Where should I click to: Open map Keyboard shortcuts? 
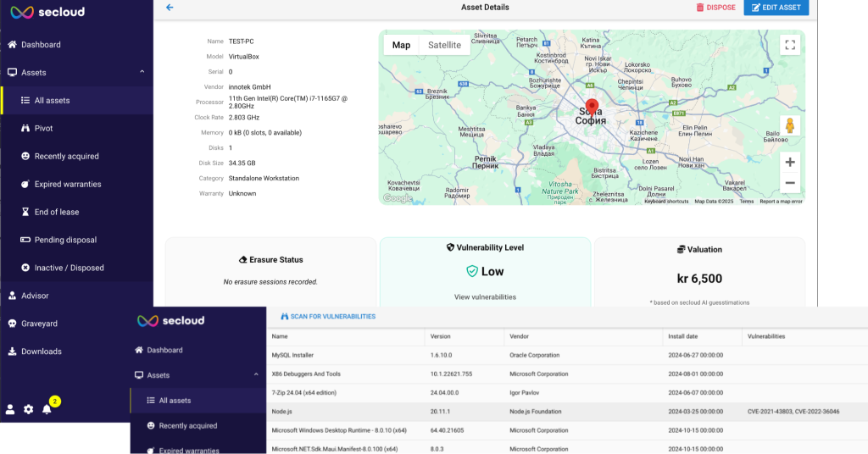tap(666, 202)
